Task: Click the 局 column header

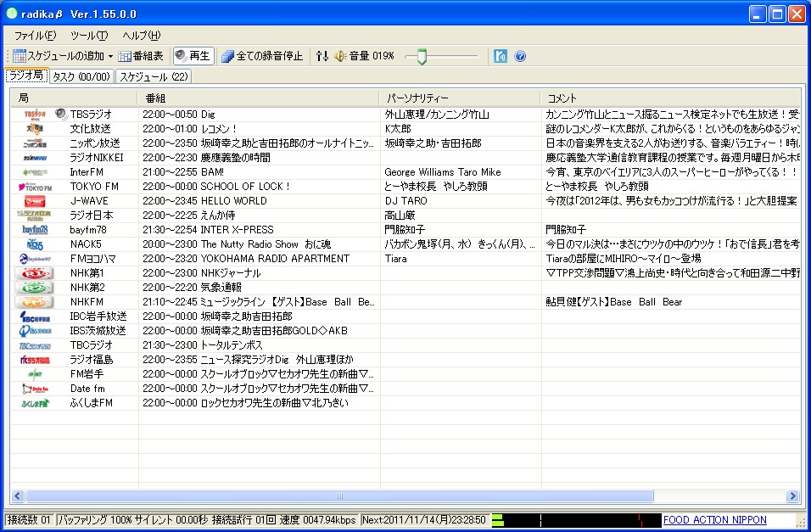Action: (74, 98)
